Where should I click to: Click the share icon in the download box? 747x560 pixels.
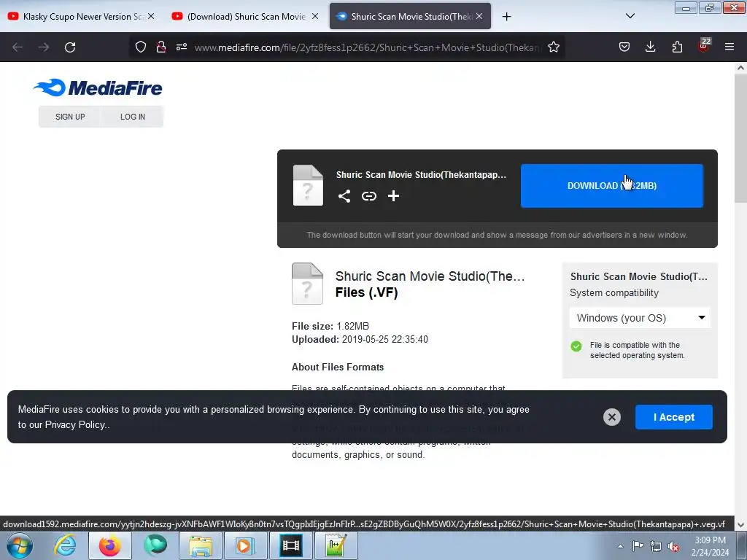pyautogui.click(x=344, y=196)
